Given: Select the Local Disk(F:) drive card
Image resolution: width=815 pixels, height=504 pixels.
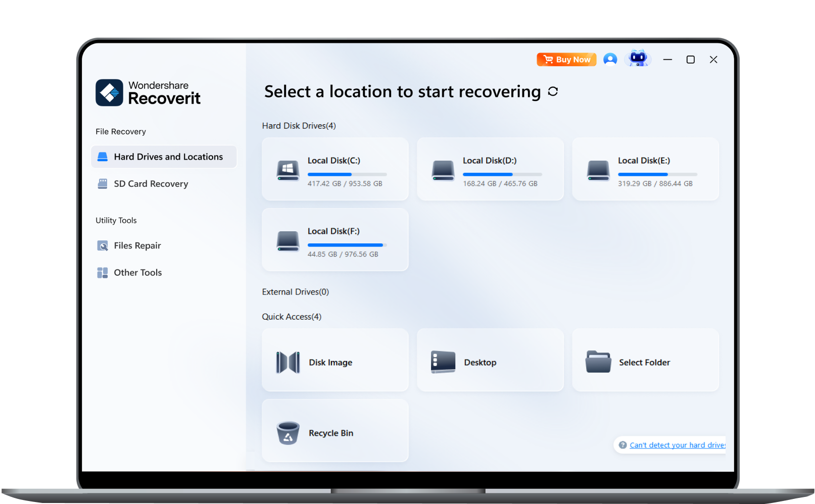Looking at the screenshot, I should [334, 240].
